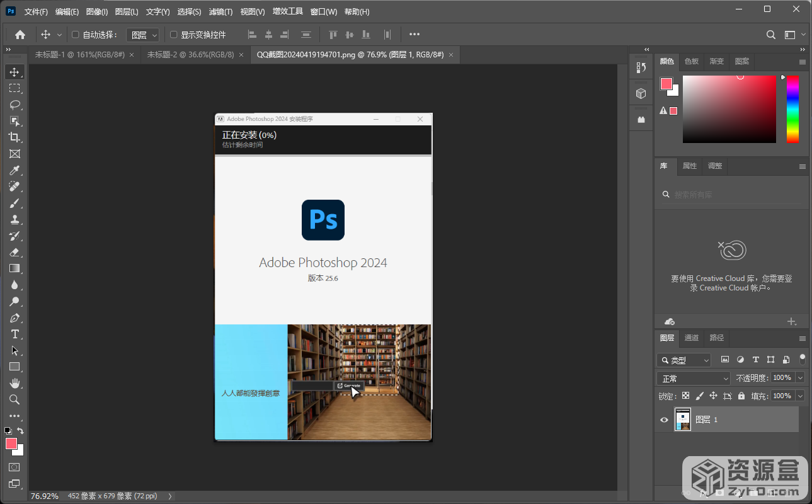Click the align left edges button

coord(253,35)
